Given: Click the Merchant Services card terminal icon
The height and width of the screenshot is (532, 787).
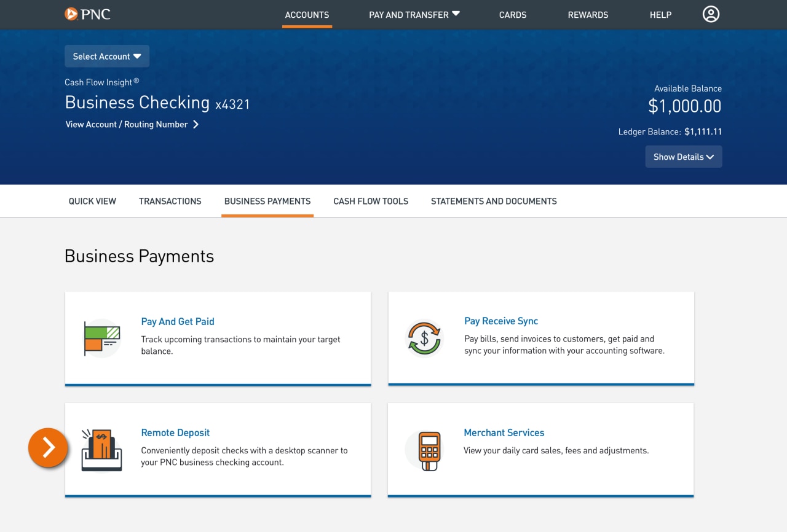Looking at the screenshot, I should 424,449.
